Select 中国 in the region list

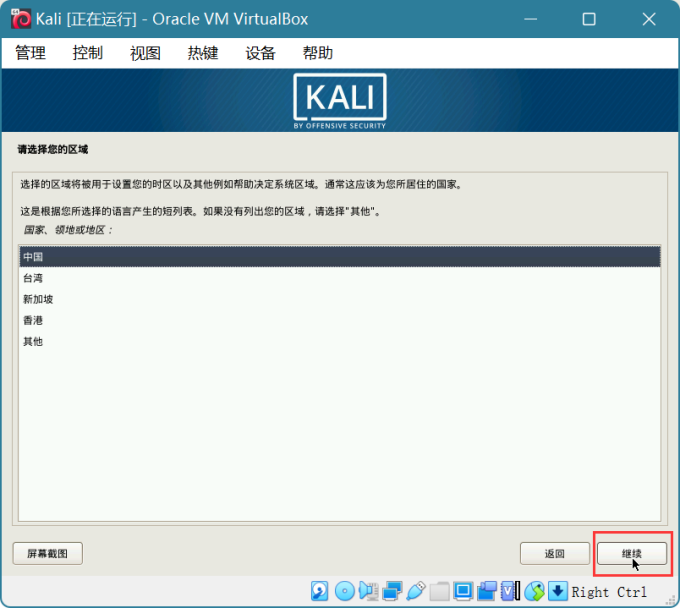pos(340,257)
